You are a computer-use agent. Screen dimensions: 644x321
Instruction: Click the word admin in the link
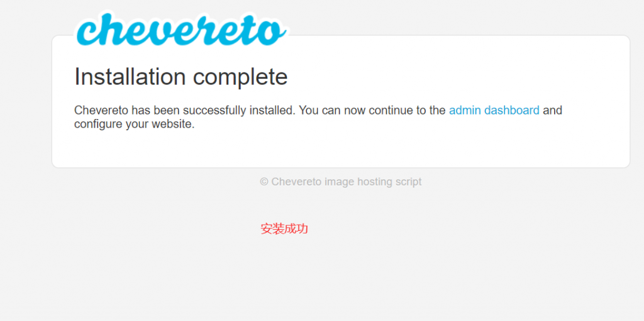[465, 111]
